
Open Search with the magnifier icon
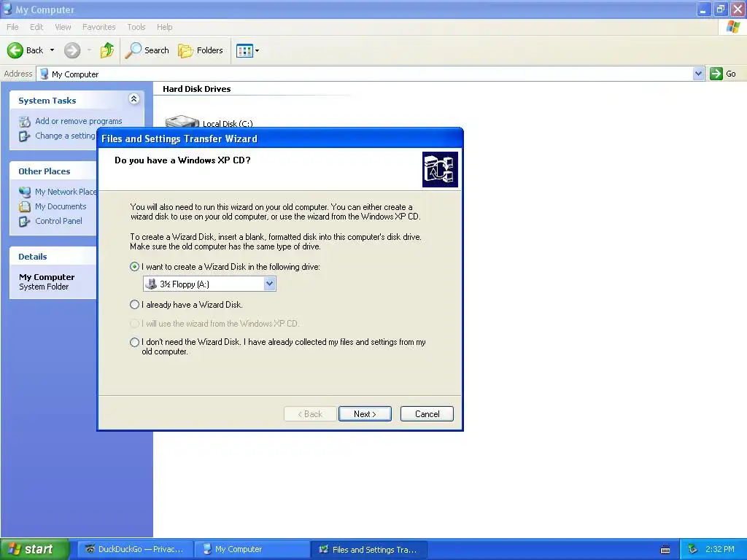[x=147, y=50]
